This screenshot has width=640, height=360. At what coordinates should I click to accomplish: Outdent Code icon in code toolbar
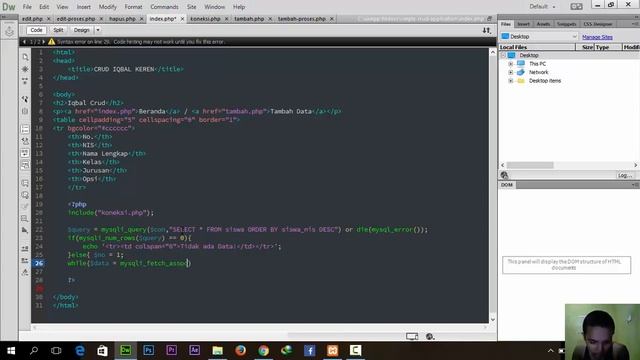[x=25, y=260]
